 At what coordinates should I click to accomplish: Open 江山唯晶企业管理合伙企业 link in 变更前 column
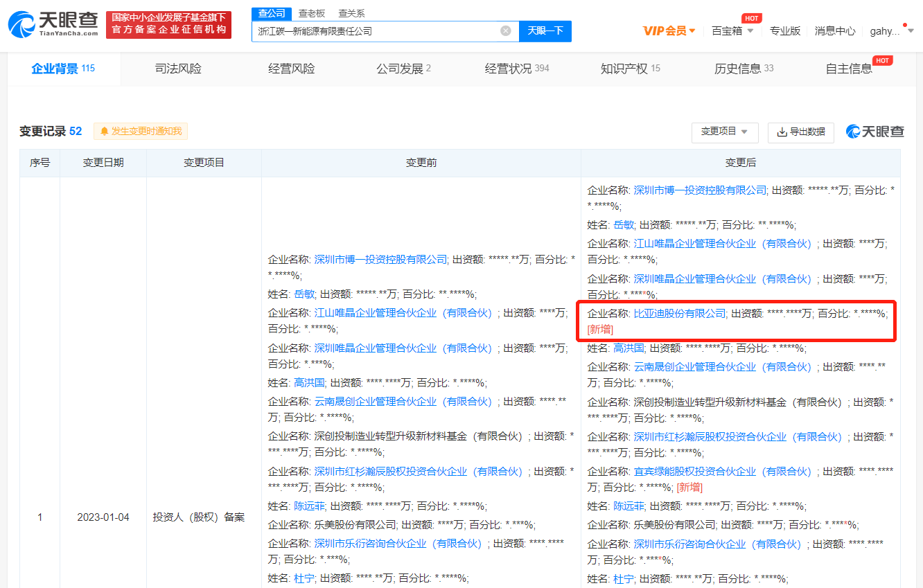(406, 313)
